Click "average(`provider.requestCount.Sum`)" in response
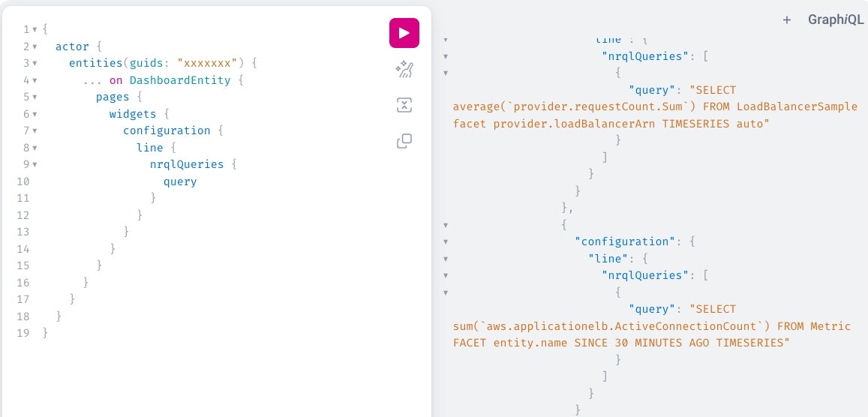 [x=575, y=106]
